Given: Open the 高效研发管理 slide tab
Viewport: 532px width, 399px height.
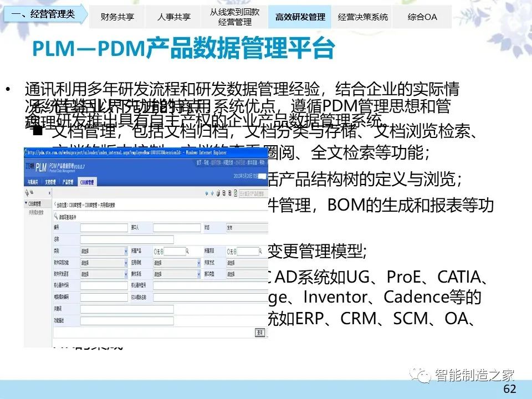Looking at the screenshot, I should tap(300, 17).
